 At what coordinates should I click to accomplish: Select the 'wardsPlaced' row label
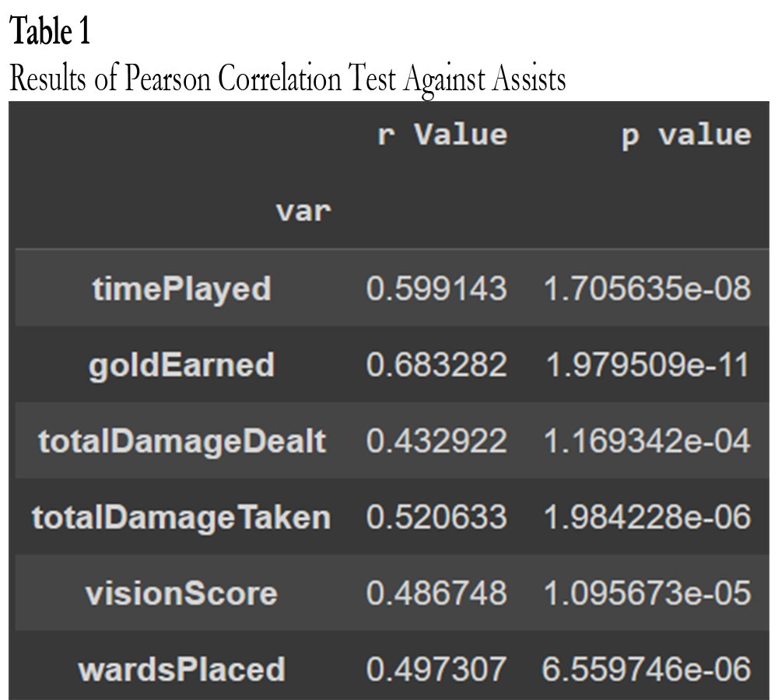click(181, 669)
